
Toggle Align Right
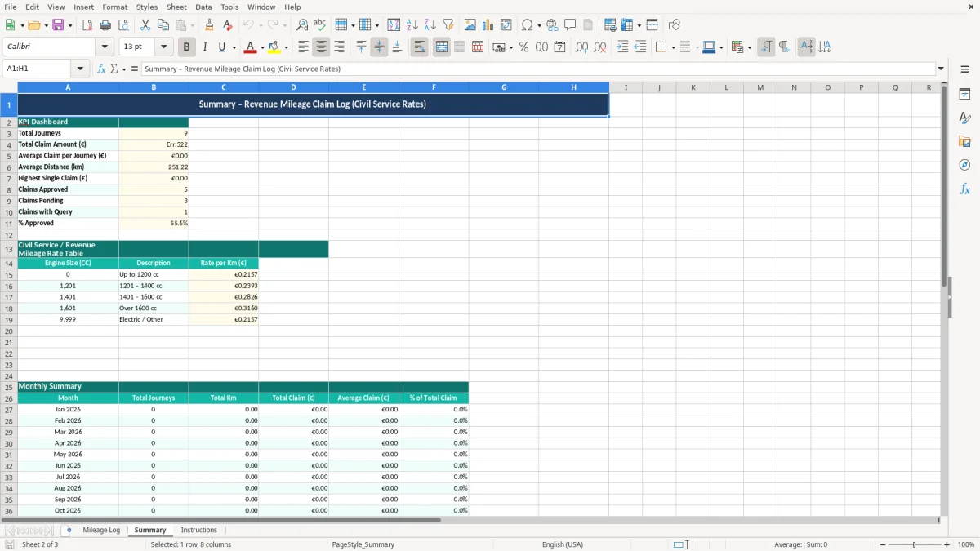point(339,47)
